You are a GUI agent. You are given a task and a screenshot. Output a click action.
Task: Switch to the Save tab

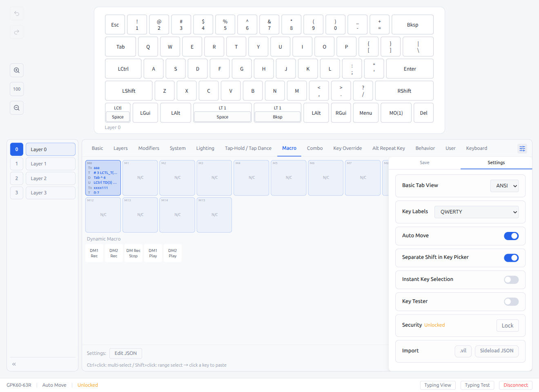point(424,162)
